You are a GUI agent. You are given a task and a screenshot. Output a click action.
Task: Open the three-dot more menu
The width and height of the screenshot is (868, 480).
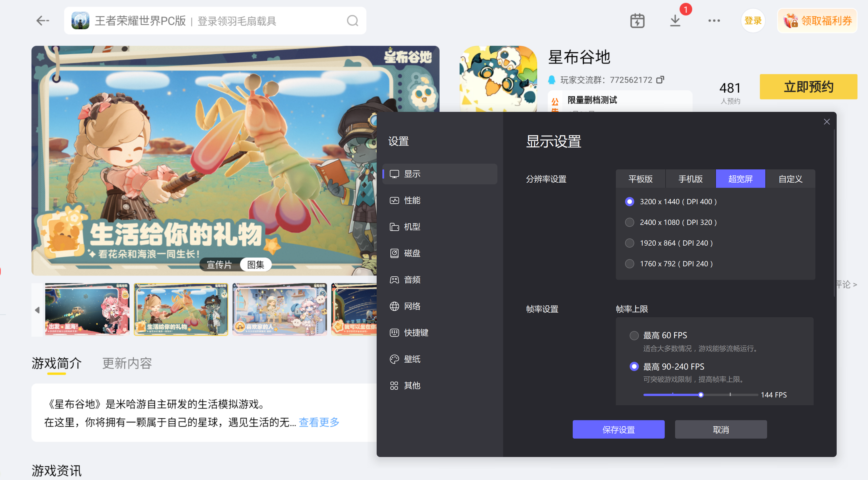point(714,21)
